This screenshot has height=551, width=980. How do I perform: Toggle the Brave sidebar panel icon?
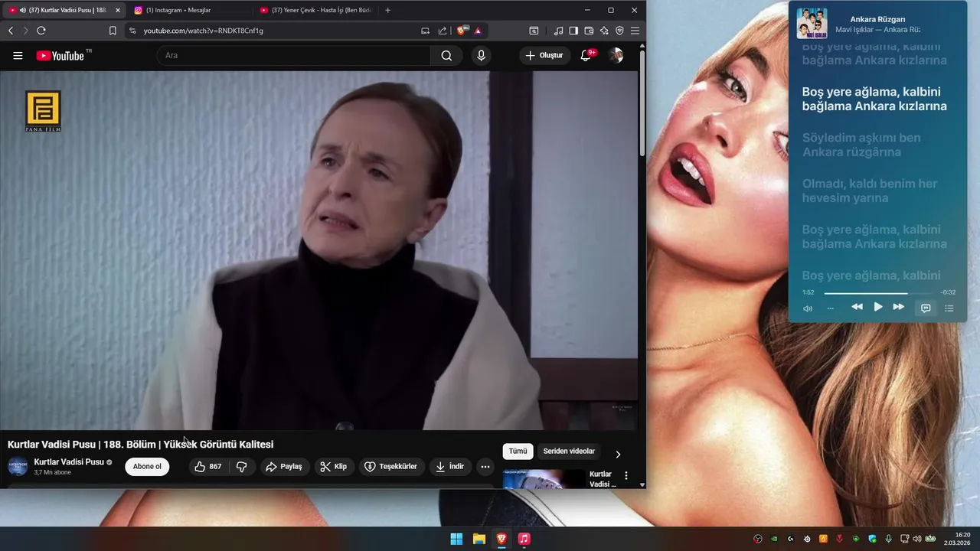tap(573, 31)
